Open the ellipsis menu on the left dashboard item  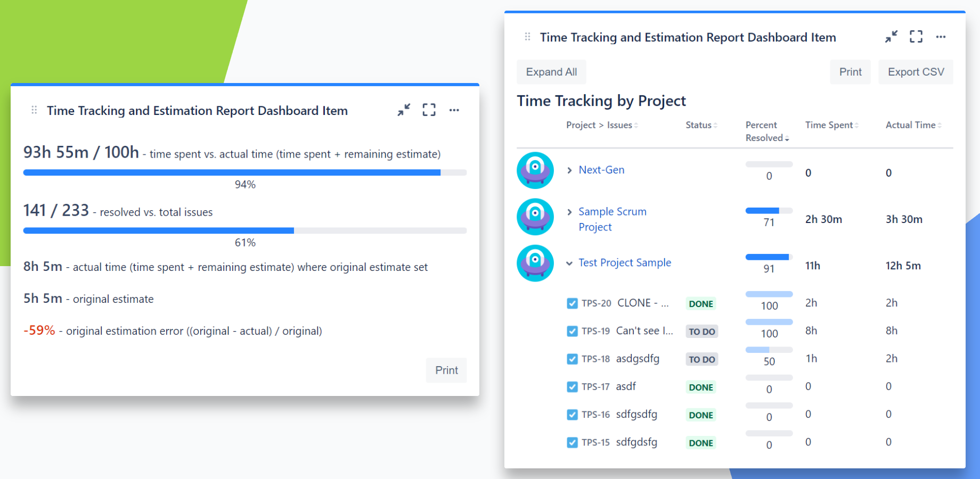[x=454, y=110]
